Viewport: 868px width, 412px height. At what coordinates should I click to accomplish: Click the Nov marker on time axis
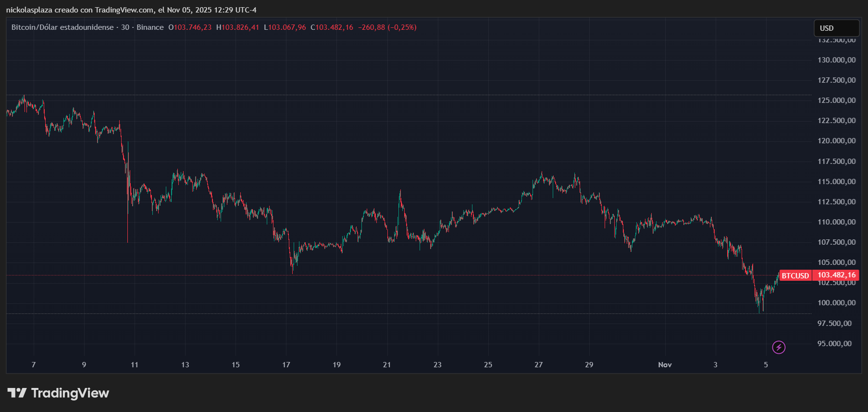point(665,365)
